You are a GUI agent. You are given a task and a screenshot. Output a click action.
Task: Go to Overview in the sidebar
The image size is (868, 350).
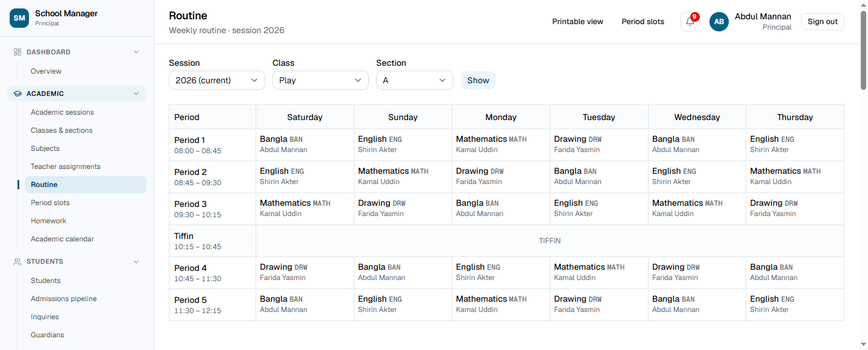85,71
